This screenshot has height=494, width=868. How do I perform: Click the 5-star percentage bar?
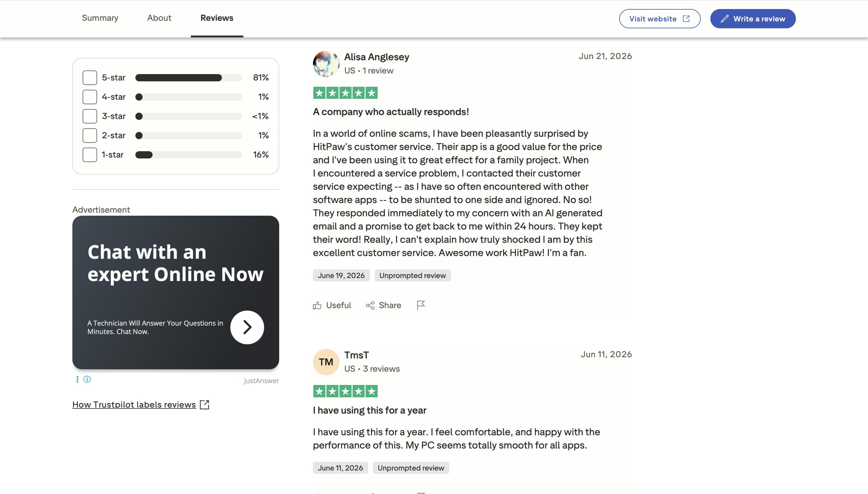coord(188,78)
